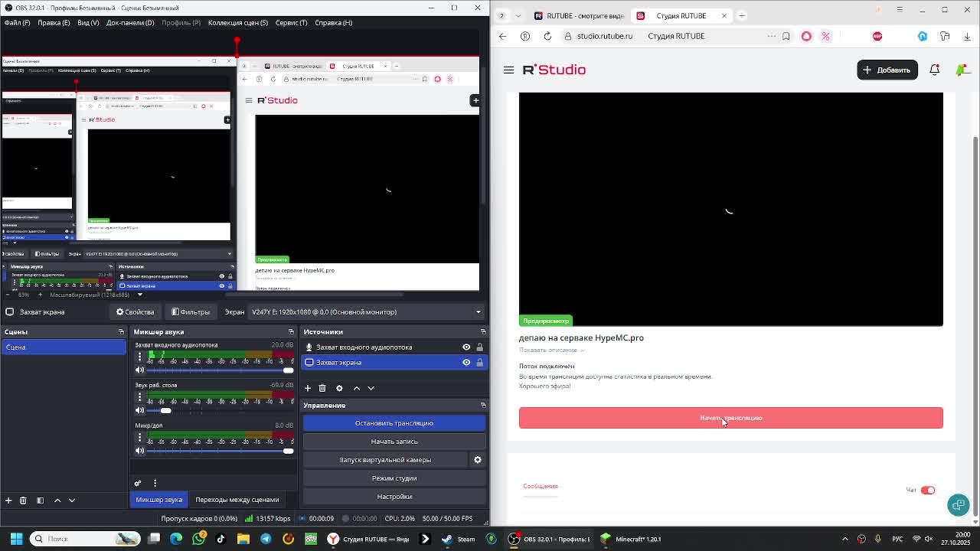Mute Захват входного аудиопотока in the mixer
Viewport: 980px width, 551px height.
tap(139, 370)
